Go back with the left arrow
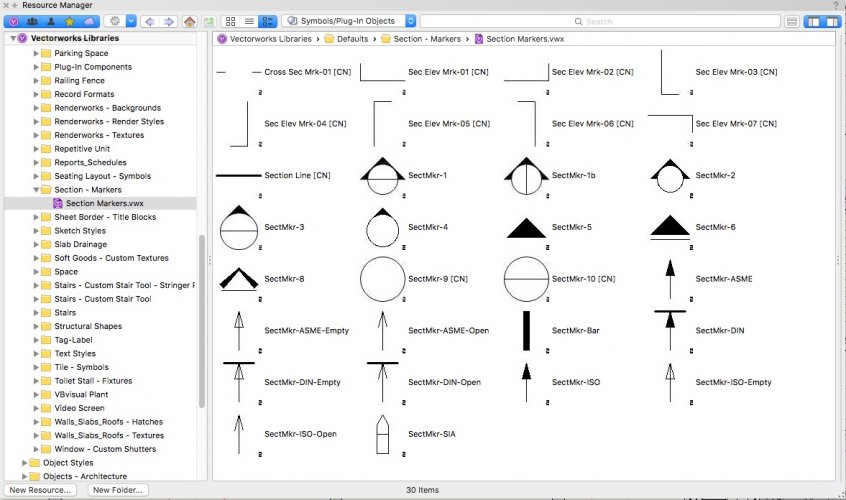Viewport: 846px width, 500px height. tap(150, 21)
